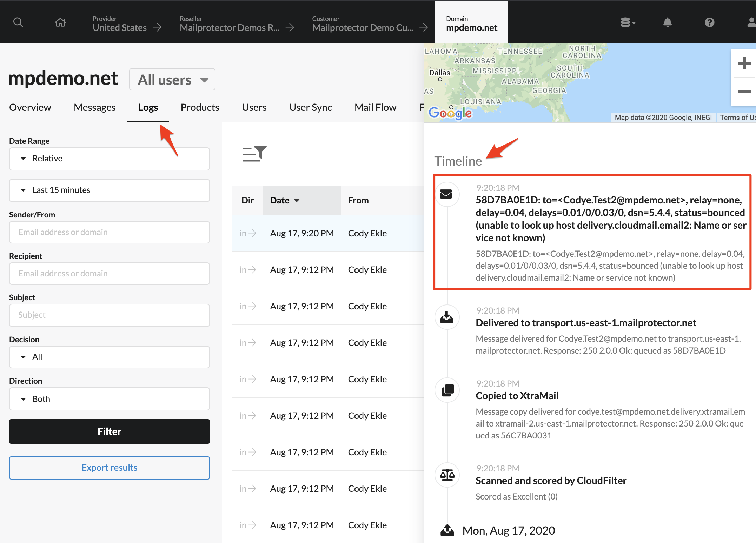Viewport: 756px width, 543px height.
Task: Open the user account icon
Action: (751, 22)
